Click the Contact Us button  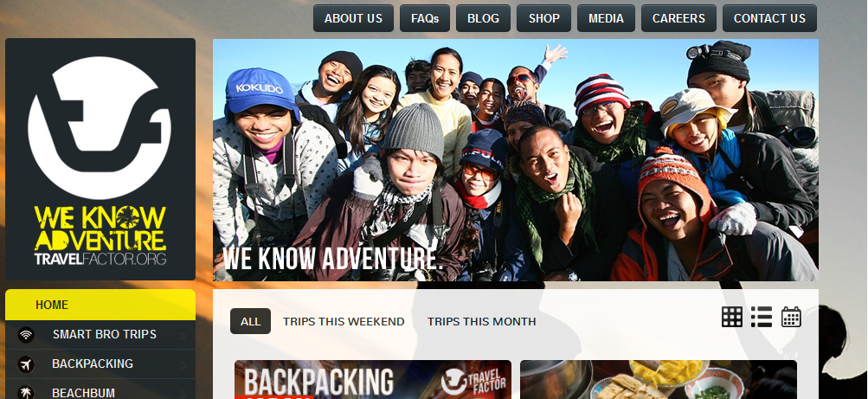(769, 18)
